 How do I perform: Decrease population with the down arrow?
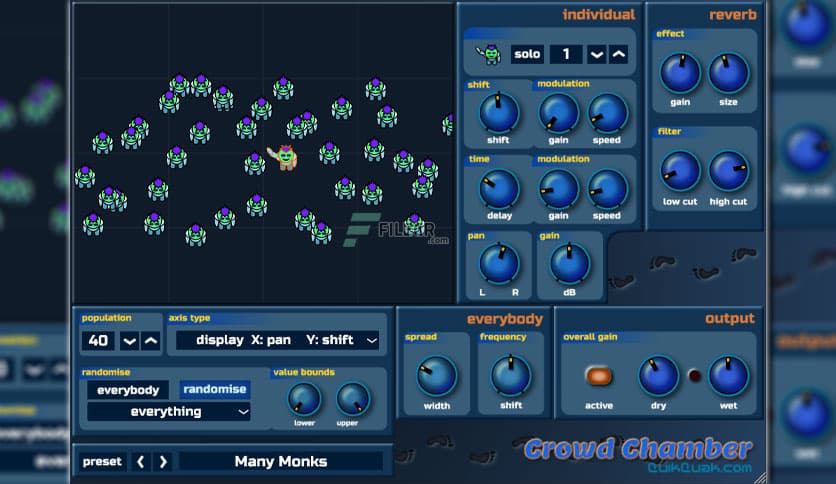129,341
